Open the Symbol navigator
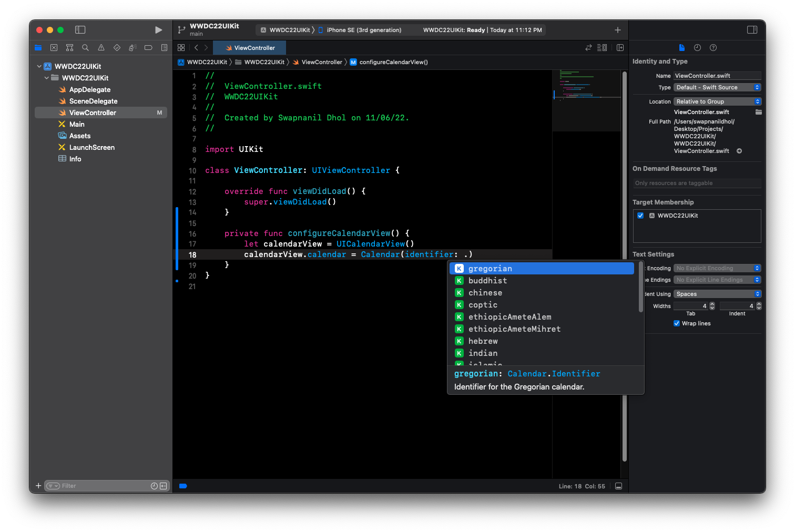Screen dimensions: 795x532 tap(69, 48)
